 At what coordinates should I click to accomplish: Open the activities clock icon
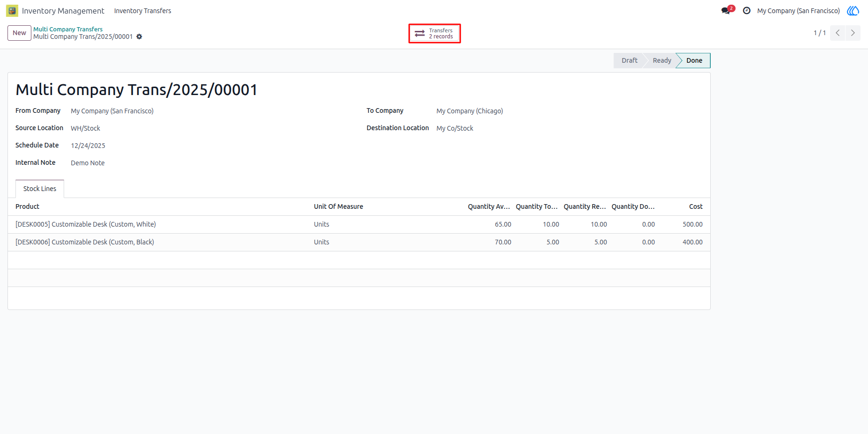(747, 10)
